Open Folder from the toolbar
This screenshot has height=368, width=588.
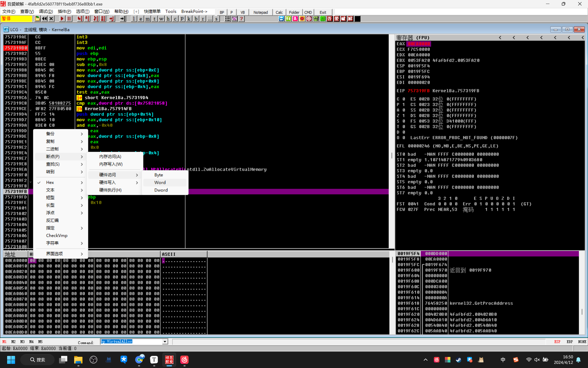pos(294,12)
